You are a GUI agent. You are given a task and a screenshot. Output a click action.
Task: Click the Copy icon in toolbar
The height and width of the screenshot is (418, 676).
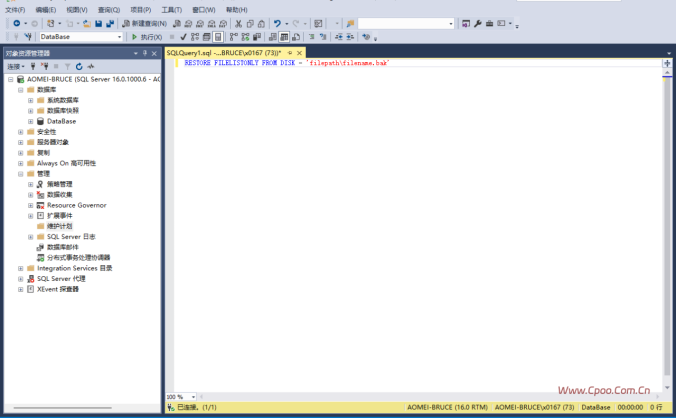click(250, 23)
